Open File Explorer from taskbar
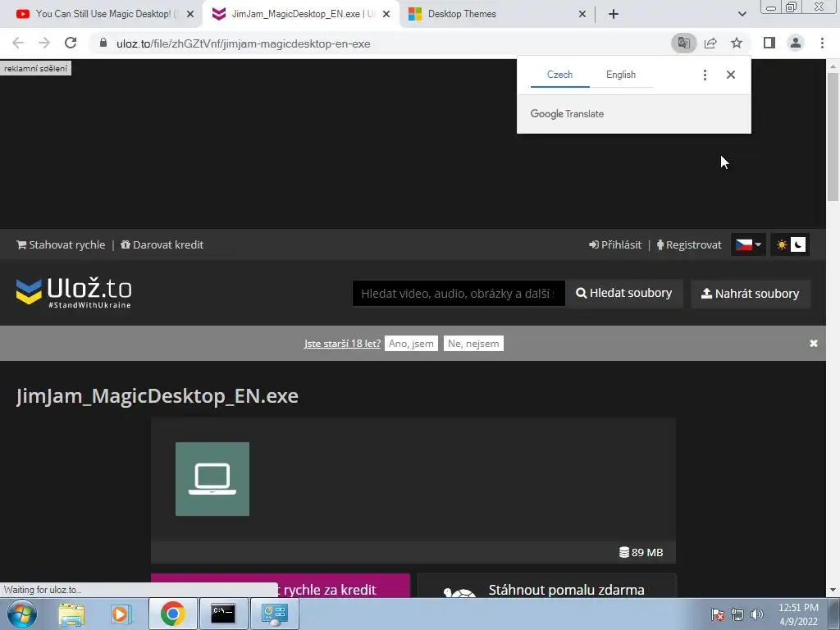Image resolution: width=840 pixels, height=630 pixels. (x=71, y=614)
